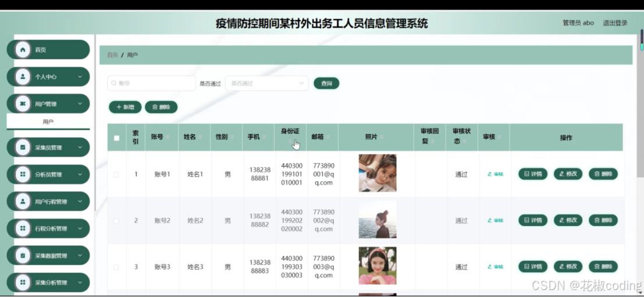Click the icon beside 采集员管理
The image size is (644, 297).
(23, 147)
